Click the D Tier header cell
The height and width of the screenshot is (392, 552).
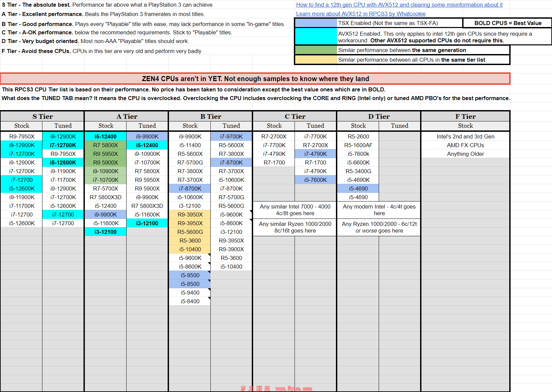point(379,116)
